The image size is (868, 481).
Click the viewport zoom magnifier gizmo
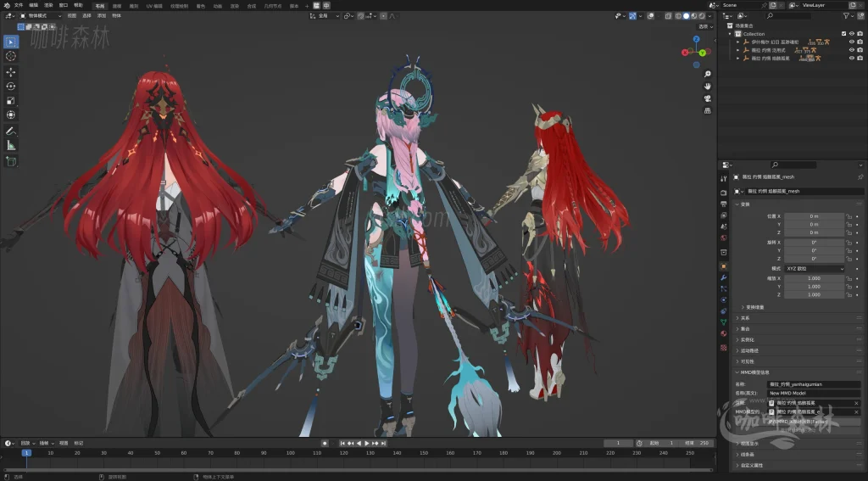click(x=708, y=74)
